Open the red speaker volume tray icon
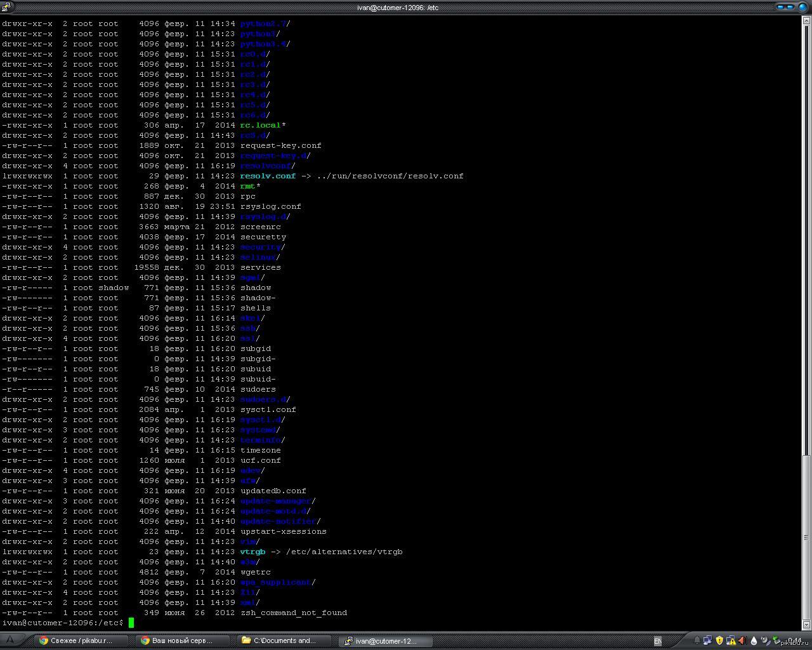 742,640
